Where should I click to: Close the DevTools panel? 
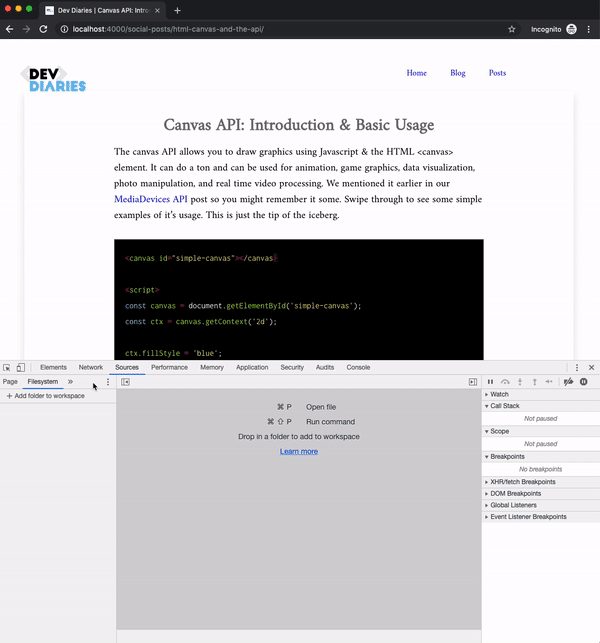pos(591,367)
